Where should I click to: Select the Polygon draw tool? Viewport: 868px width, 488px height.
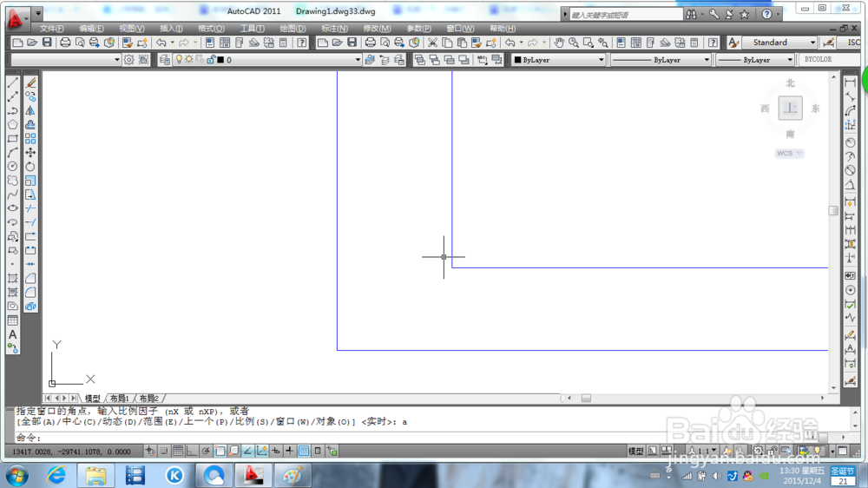[13, 125]
